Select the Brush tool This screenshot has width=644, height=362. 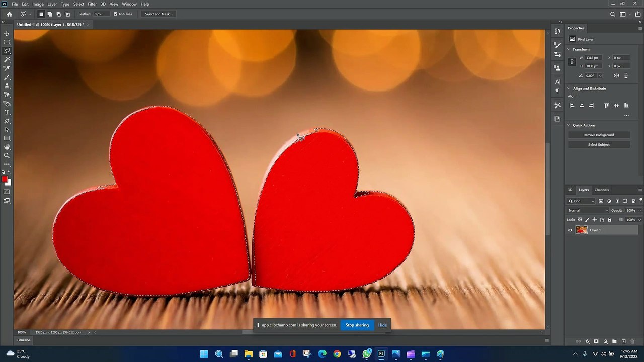point(7,77)
